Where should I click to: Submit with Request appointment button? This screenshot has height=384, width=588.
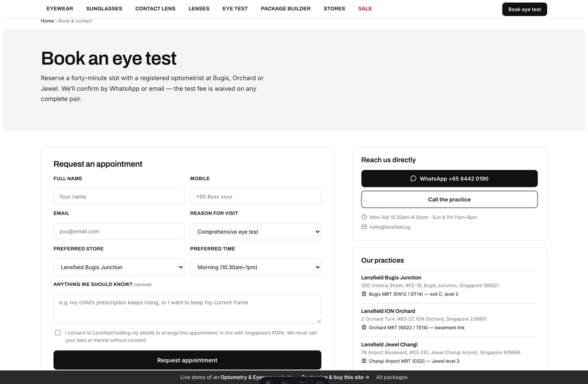[187, 360]
